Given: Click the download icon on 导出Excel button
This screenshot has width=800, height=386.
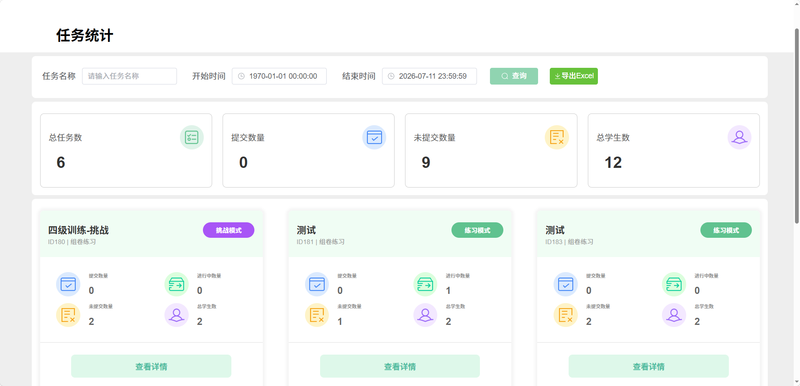Looking at the screenshot, I should click(557, 76).
